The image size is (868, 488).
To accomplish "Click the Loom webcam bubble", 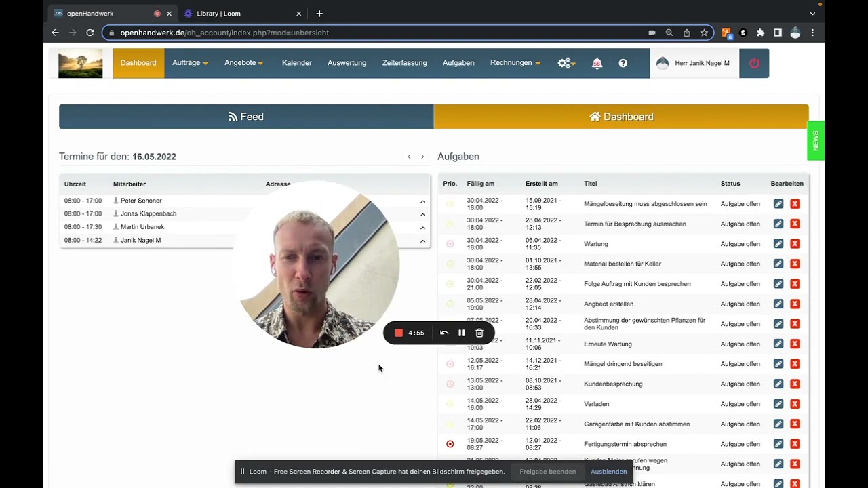I will click(316, 264).
